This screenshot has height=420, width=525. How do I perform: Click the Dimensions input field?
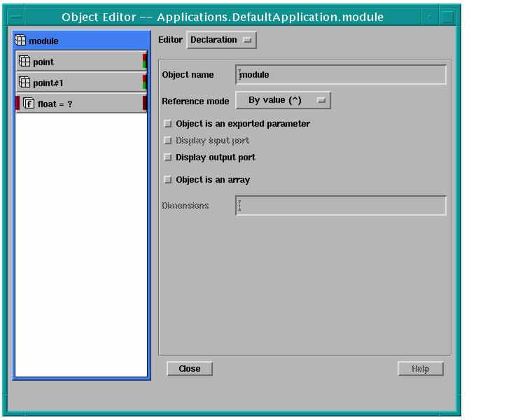pyautogui.click(x=341, y=206)
